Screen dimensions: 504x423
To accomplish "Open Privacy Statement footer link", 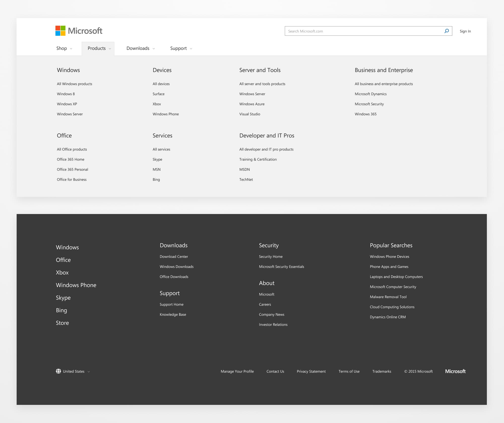I will pos(311,371).
